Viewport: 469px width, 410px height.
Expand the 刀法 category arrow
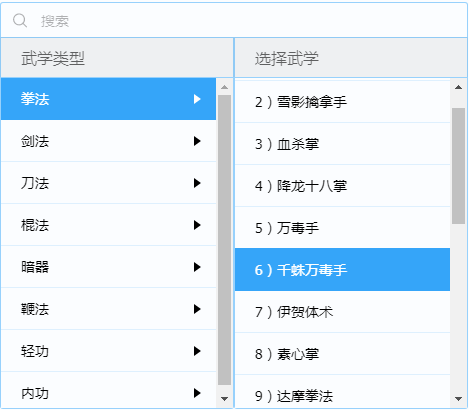point(197,183)
